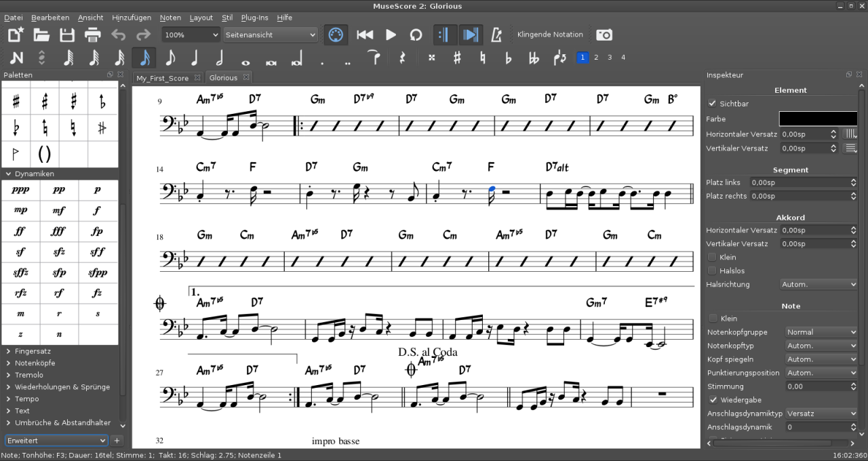Open the Bearbeiten menu

[50, 18]
